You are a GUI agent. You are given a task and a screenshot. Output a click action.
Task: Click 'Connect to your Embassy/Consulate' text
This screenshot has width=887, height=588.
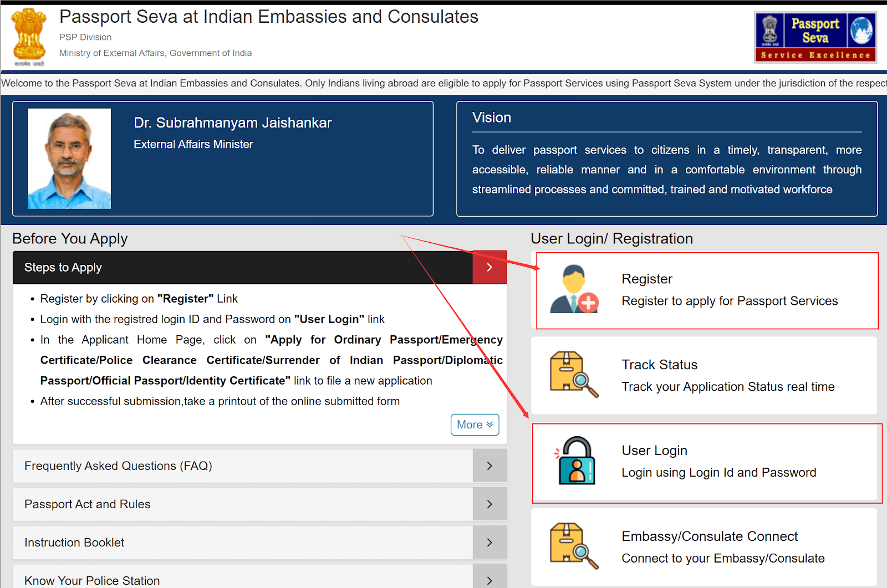click(723, 559)
